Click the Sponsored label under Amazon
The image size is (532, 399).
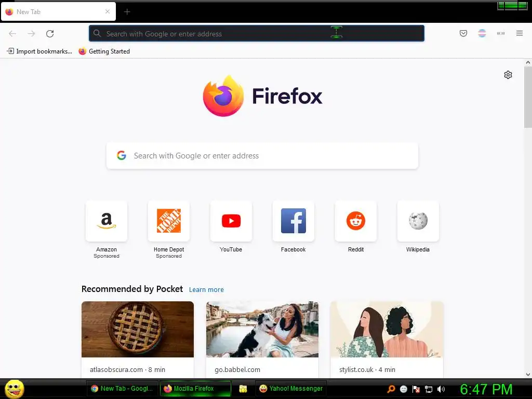click(x=107, y=256)
